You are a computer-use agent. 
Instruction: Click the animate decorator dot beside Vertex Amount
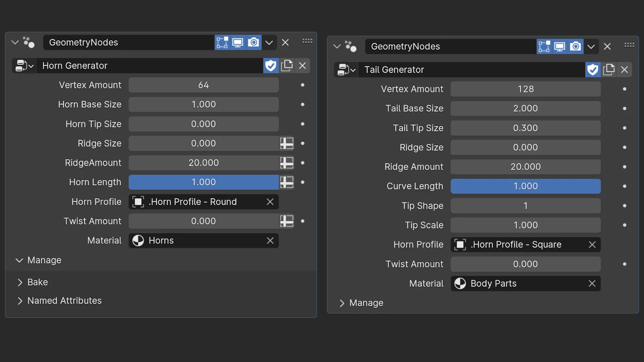[302, 85]
